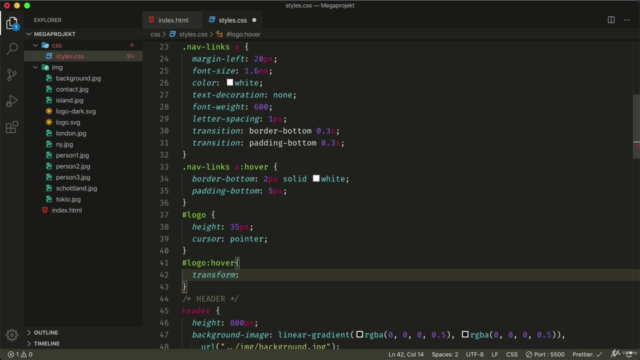
Task: Click the Port: 5500 Live Server status
Action: (x=545, y=354)
